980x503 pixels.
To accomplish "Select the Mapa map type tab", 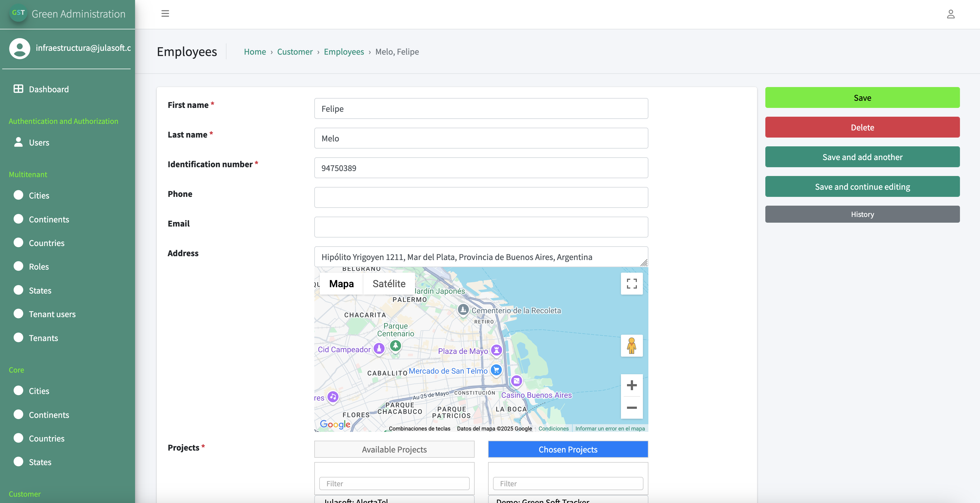I will coord(341,283).
